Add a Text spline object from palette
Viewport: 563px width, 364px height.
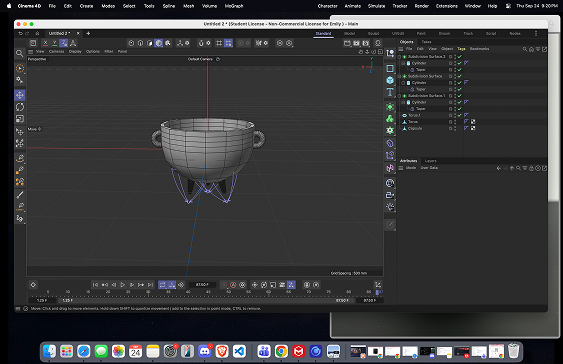pyautogui.click(x=390, y=92)
